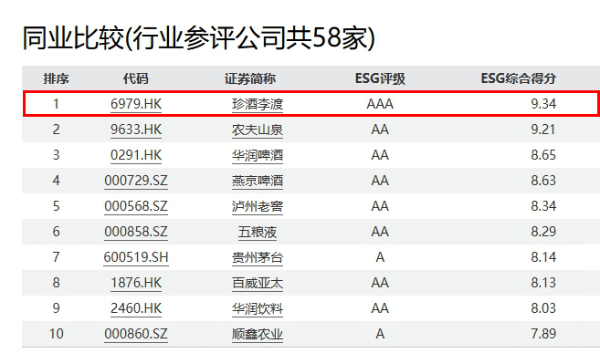Click the 7.89 ESG score

(x=543, y=334)
